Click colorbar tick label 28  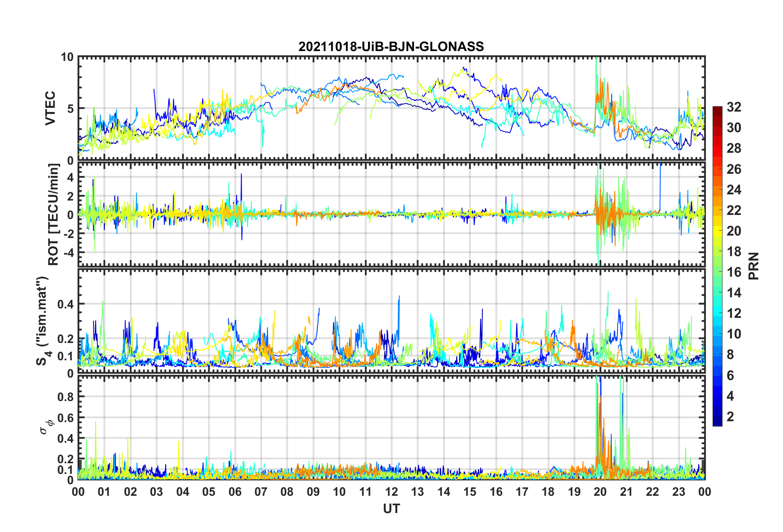click(x=734, y=148)
